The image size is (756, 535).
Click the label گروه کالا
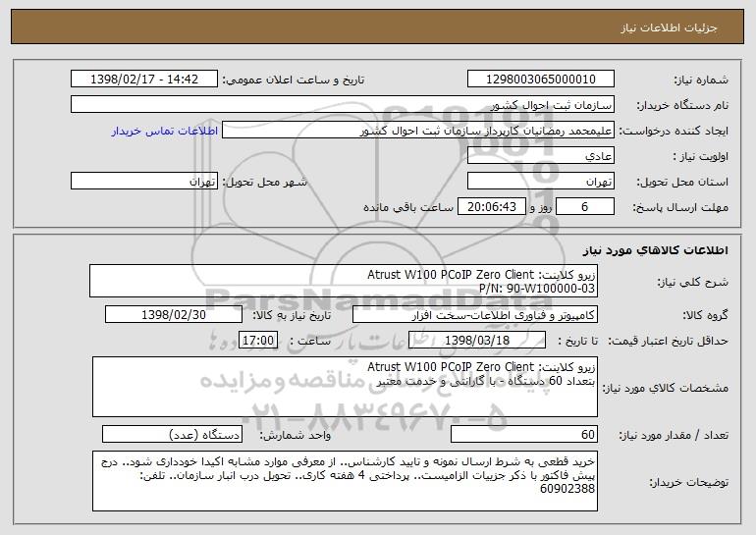[705, 316]
